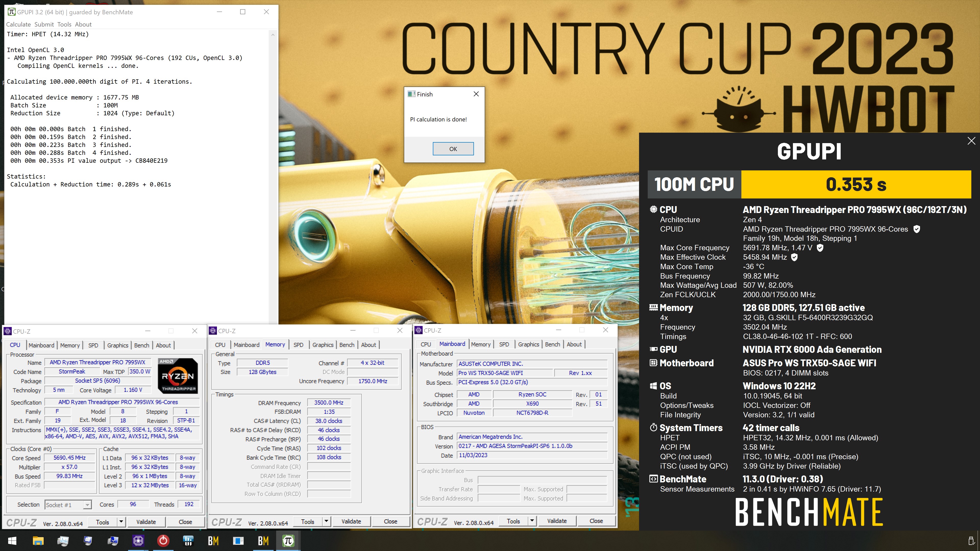Select the Core Speed 5690.45 MHz field
The image size is (980, 551).
(70, 458)
